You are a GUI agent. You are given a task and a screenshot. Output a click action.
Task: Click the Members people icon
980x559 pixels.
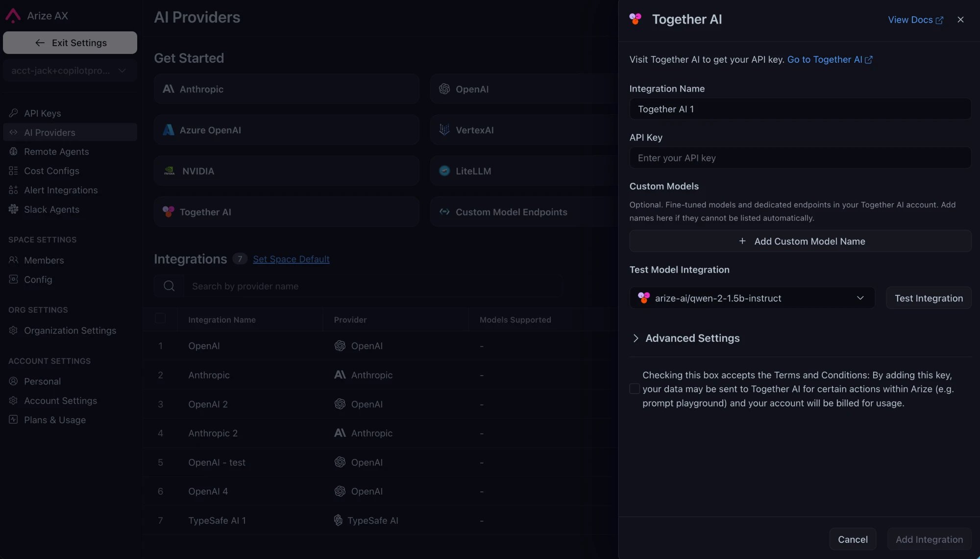pos(13,260)
